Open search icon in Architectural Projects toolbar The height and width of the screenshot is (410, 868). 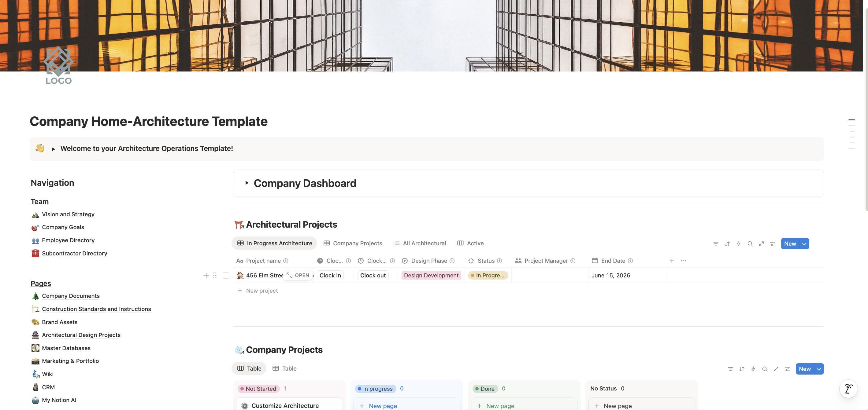point(750,244)
